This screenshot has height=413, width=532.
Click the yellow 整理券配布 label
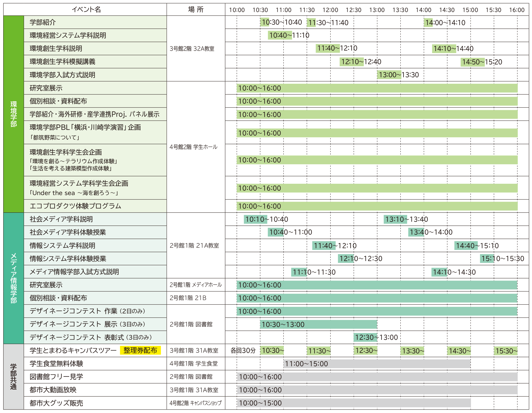click(140, 350)
